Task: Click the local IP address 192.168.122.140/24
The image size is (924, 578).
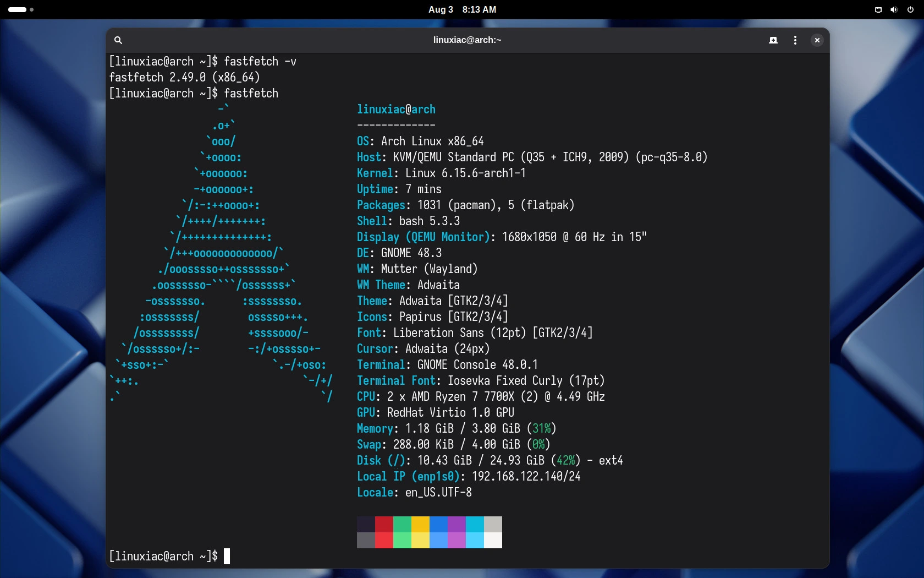Action: pos(526,477)
